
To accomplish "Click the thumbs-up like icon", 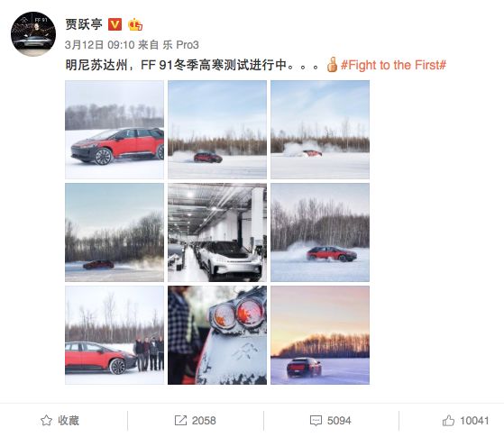I will 448,420.
